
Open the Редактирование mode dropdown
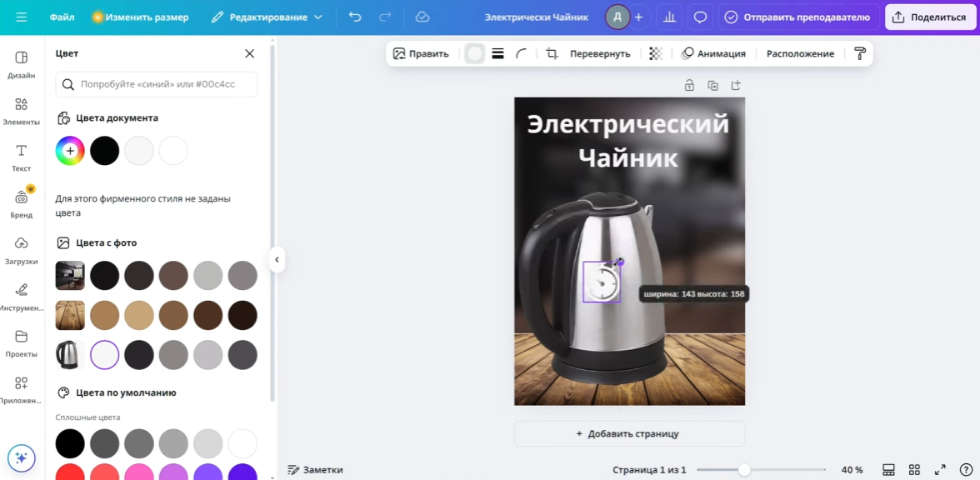[x=267, y=17]
